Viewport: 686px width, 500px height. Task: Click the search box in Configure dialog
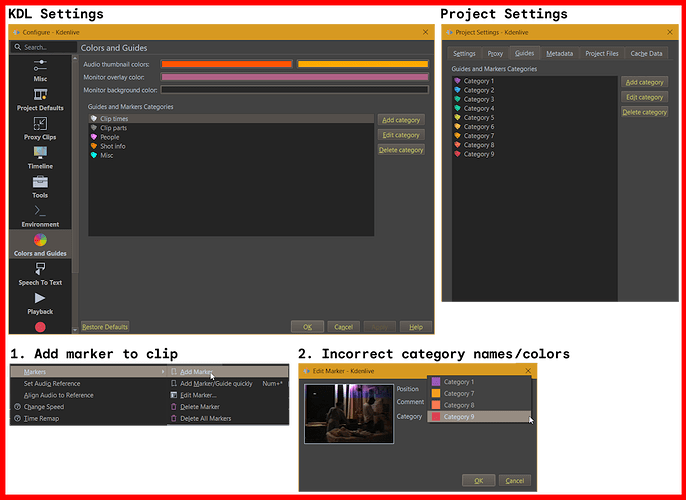tap(44, 47)
